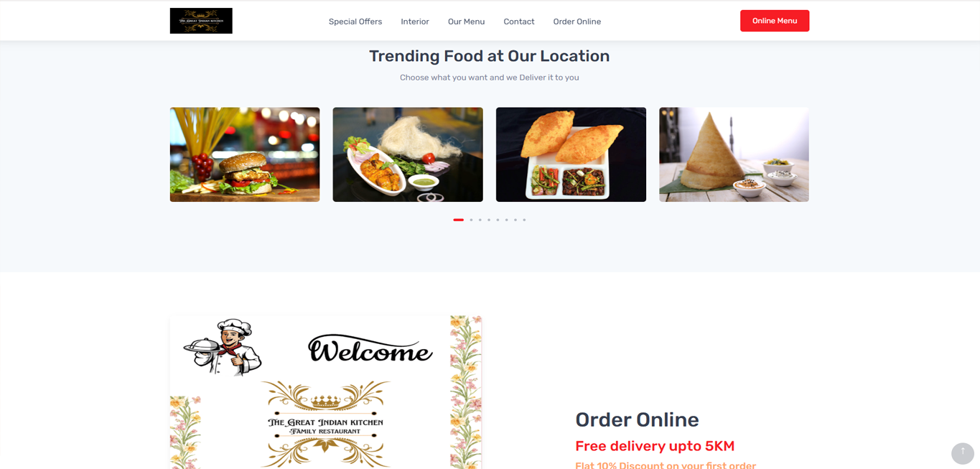Open the chicken dish with smoke image
980x469 pixels.
tap(408, 154)
